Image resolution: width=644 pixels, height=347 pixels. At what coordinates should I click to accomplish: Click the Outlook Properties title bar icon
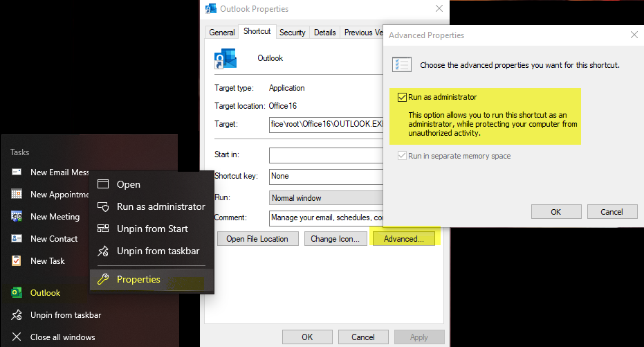211,8
